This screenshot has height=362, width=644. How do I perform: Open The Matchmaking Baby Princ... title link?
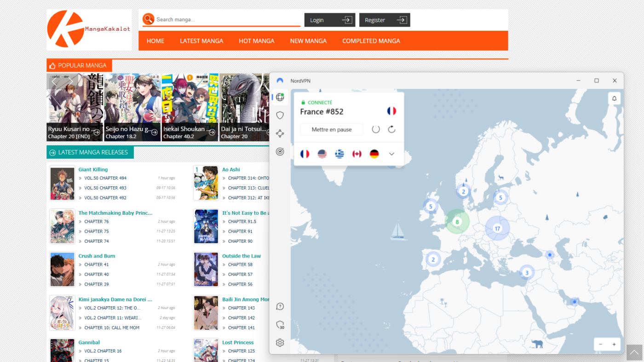[115, 213]
